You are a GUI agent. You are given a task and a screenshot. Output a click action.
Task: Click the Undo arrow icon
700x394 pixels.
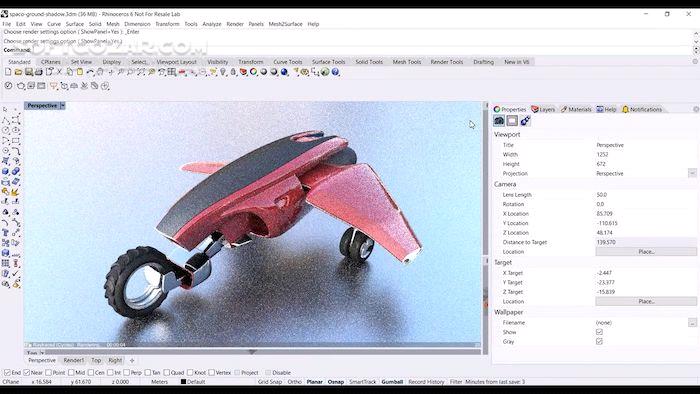(90, 72)
